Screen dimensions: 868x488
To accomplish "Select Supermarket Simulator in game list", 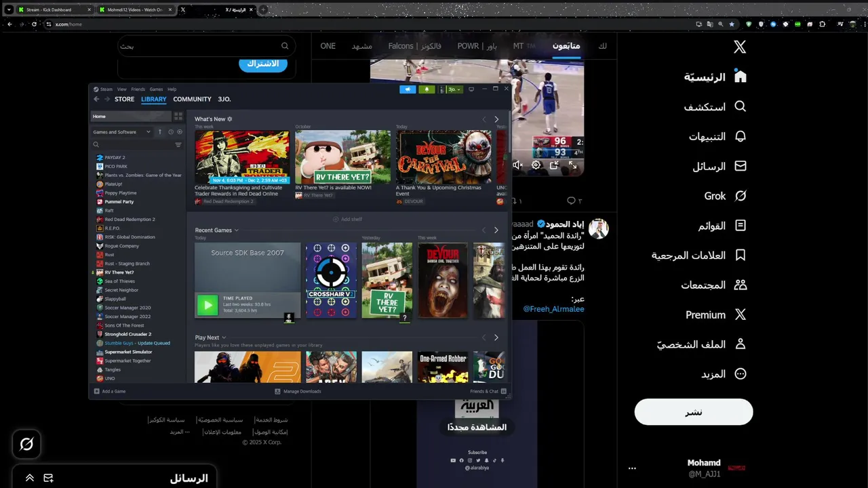I will point(129,352).
